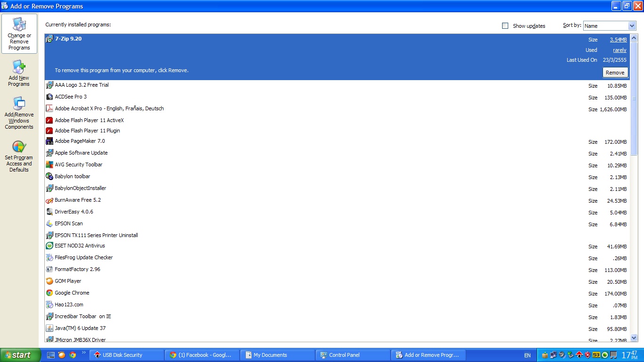Select the GOM Player icon
Screen dimensions: 644x362
(x=50, y=281)
